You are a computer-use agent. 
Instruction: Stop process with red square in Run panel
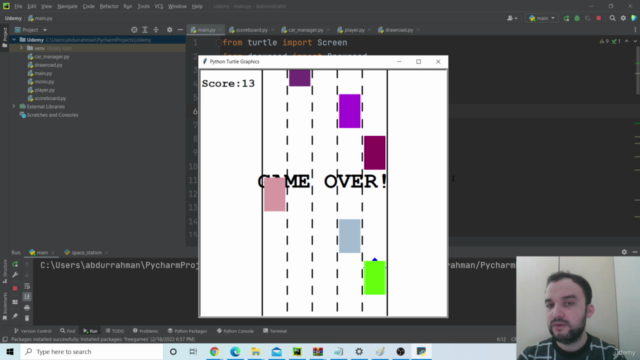[15, 288]
